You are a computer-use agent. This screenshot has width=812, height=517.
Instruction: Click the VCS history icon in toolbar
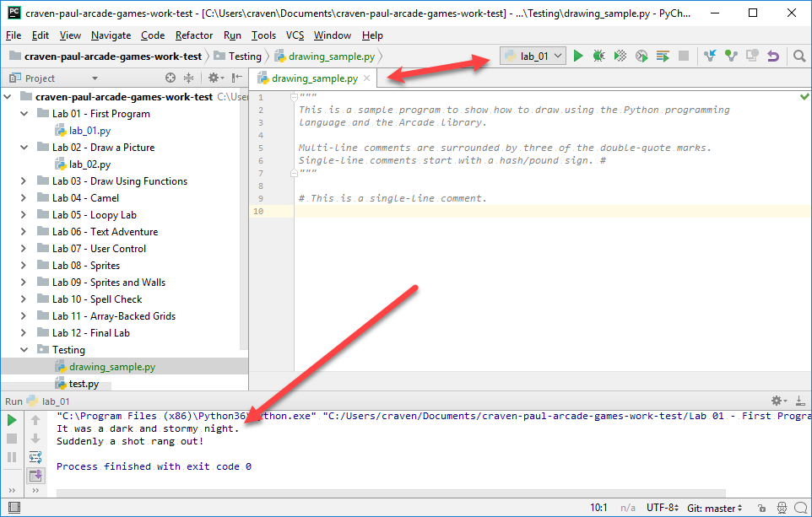tap(752, 56)
